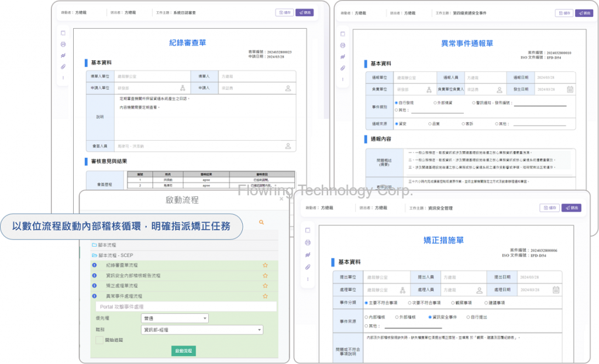Viewport: 599px width, 364px height.
Task: Open the 職務 dropdown showing 資訊部-經理
Action: coord(202,330)
